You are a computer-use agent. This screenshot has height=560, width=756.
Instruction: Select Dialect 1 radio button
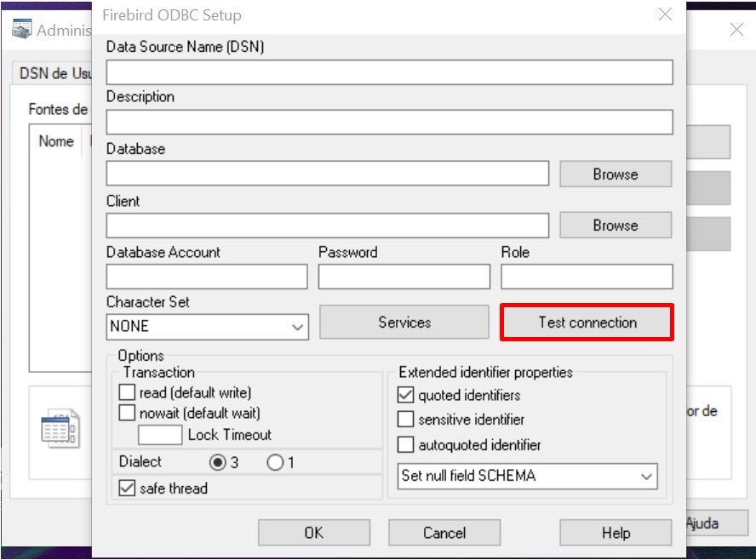coord(275,463)
